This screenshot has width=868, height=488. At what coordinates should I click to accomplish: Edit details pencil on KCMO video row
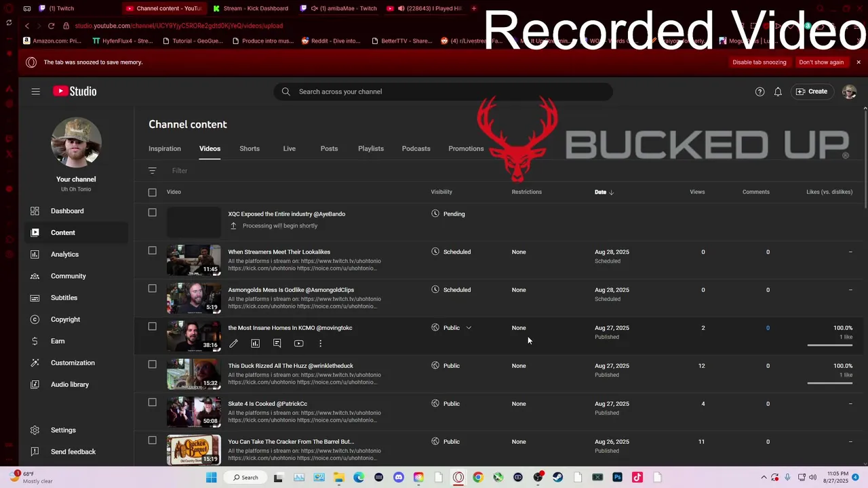[x=233, y=344]
